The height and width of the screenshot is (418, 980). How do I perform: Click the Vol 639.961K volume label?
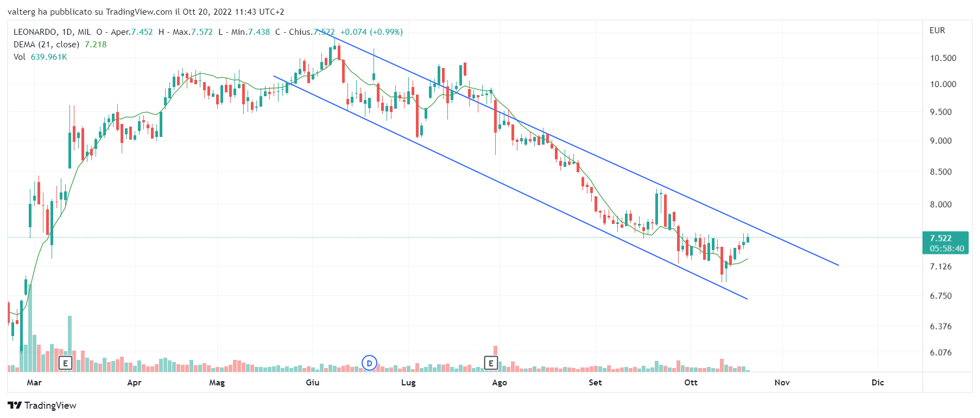click(40, 57)
